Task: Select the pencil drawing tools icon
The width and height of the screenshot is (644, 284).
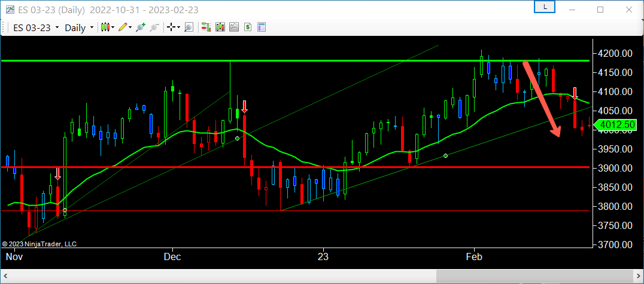Action: 123,28
